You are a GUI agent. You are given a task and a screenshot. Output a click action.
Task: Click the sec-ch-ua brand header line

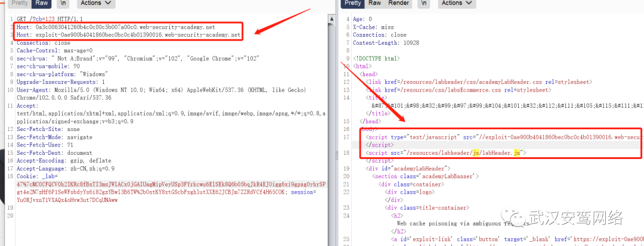point(138,58)
